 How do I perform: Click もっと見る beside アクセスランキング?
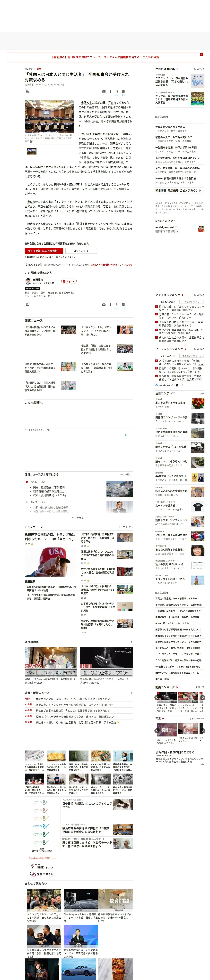pyautogui.click(x=199, y=295)
